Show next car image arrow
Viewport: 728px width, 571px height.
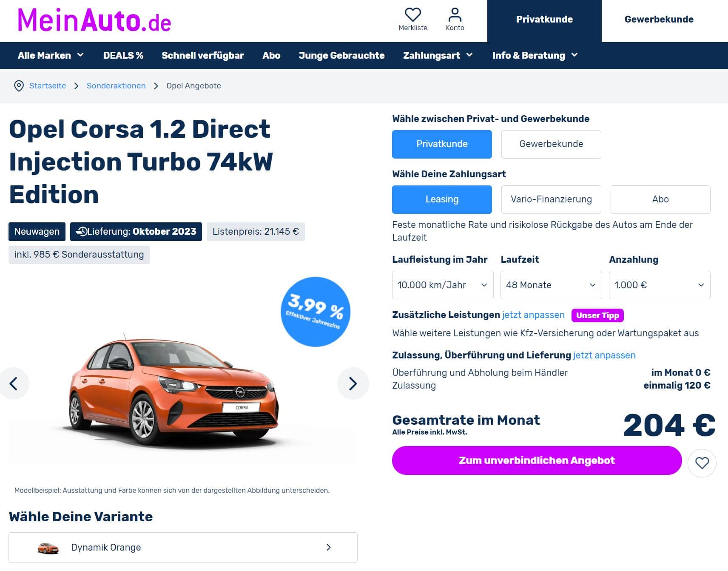coord(353,384)
